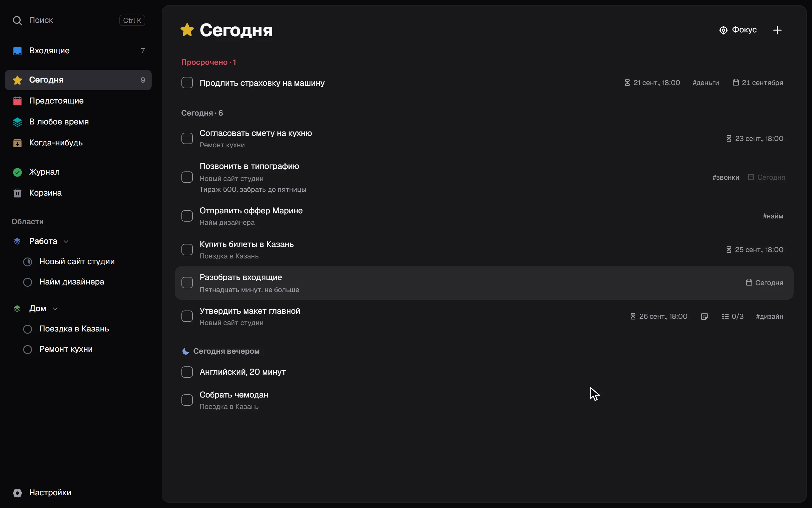The width and height of the screenshot is (812, 508).
Task: Click the trash bin icon for Корзина
Action: coord(17,193)
